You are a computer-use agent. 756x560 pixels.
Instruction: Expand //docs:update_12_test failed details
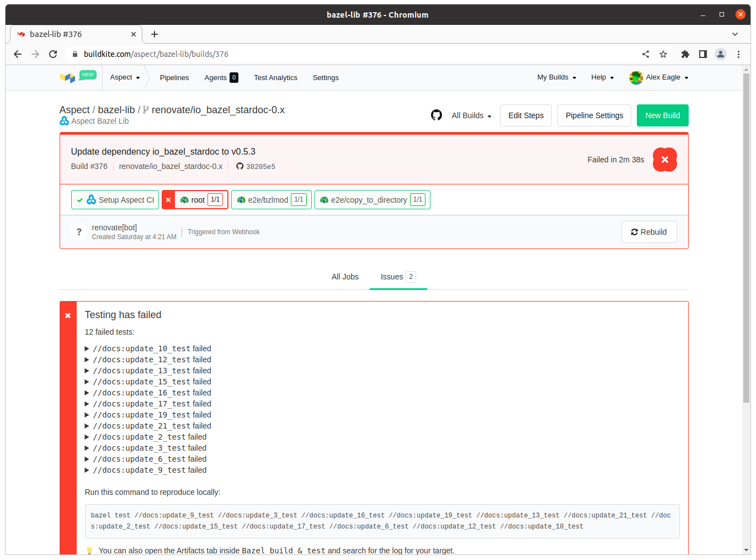coord(147,360)
